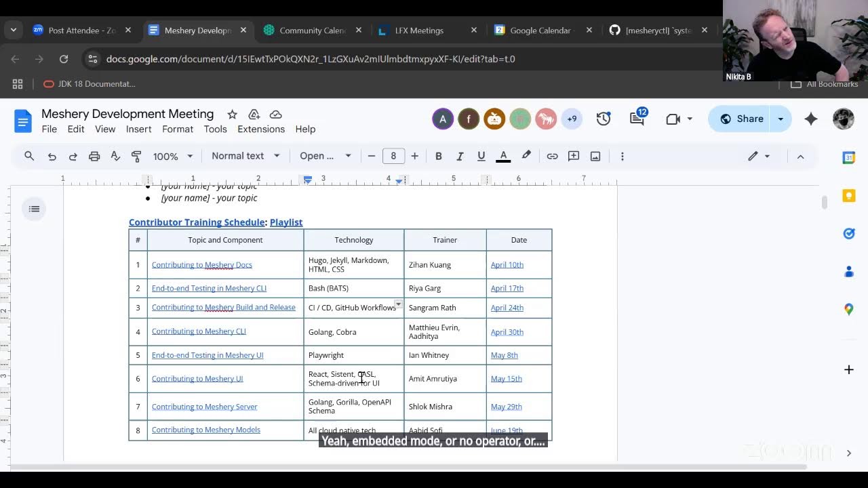Open the font family dropdown

click(325, 156)
